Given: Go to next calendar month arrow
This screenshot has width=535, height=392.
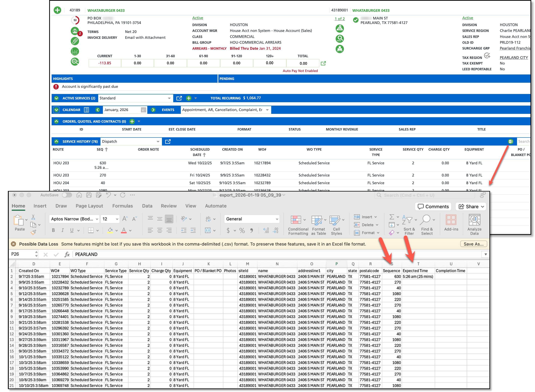Looking at the screenshot, I should point(153,110).
